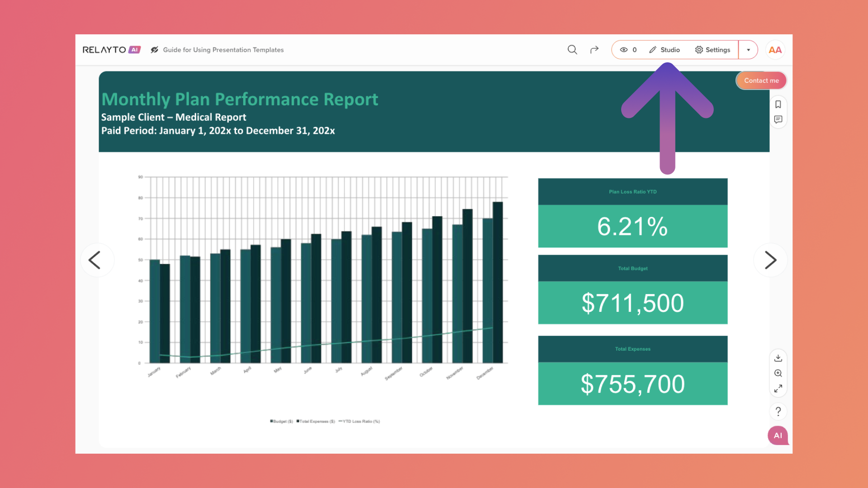Screen dimensions: 868x488
Task: Bookmark this slide with bookmark icon
Action: coord(778,104)
